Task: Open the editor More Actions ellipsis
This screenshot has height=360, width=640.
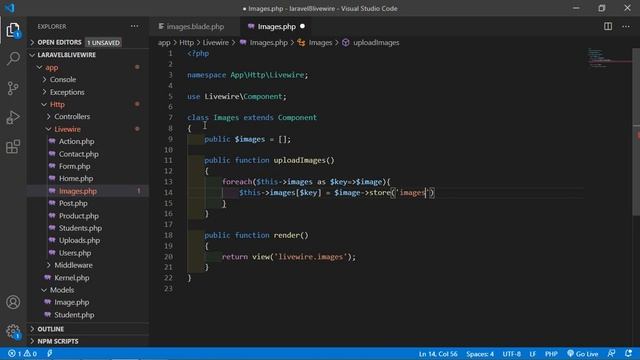Action: click(626, 26)
